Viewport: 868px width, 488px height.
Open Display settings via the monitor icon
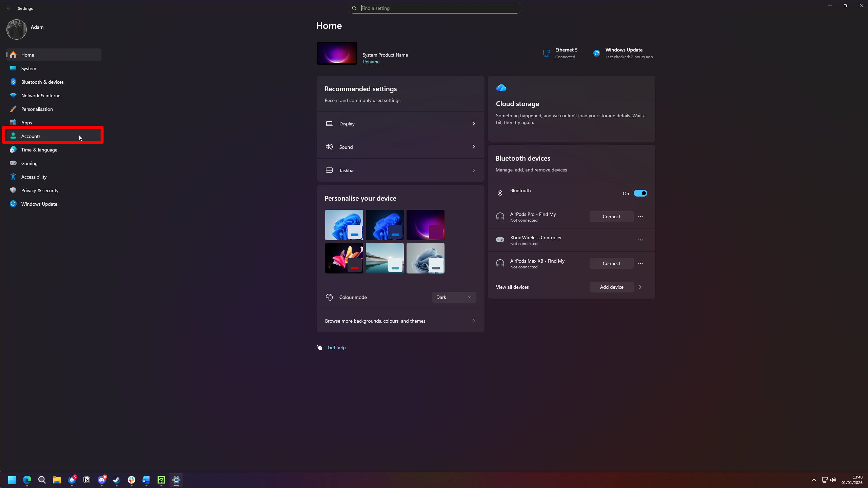329,123
